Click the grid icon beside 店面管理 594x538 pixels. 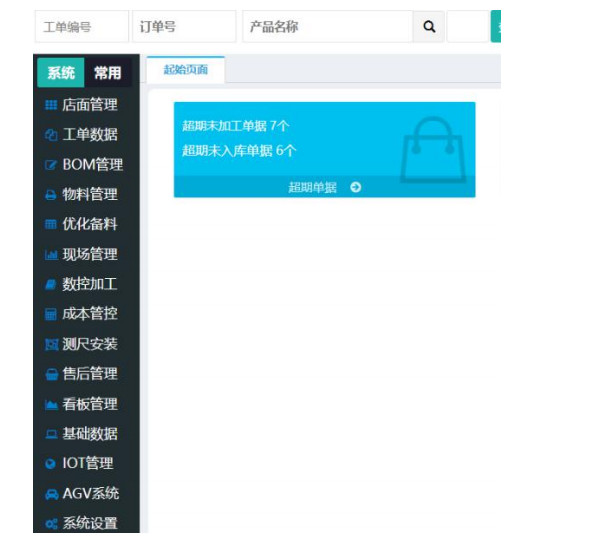(51, 105)
